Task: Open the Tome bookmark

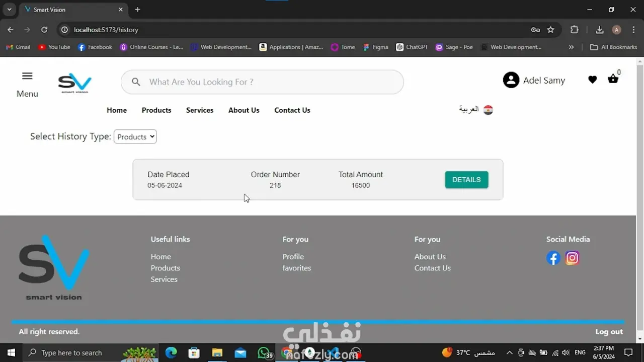Action: tap(343, 47)
